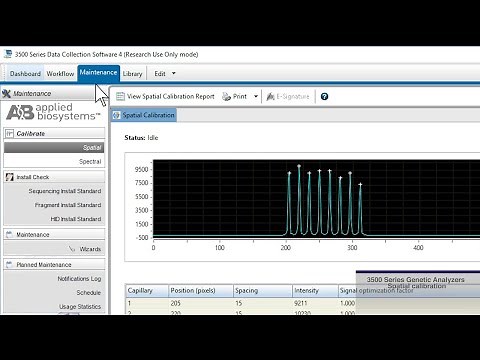Open help with the question mark icon

pos(324,97)
